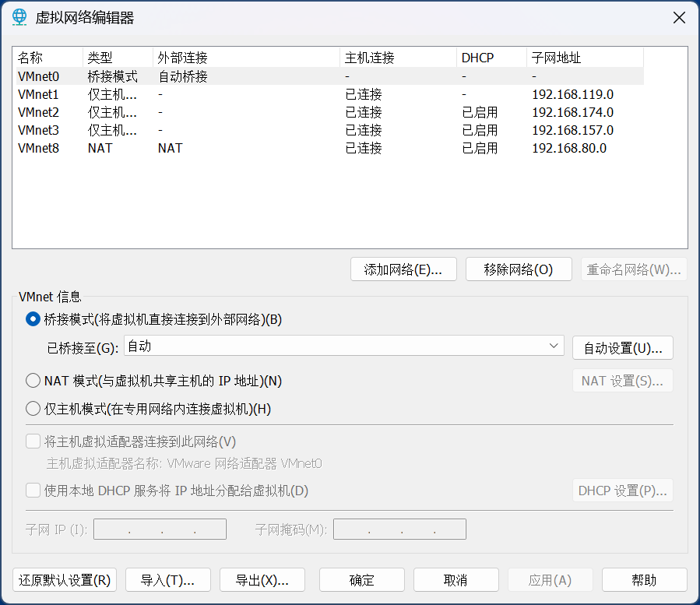Close the 虚拟网络编辑器 dialog
The height and width of the screenshot is (605, 700).
coord(679,18)
